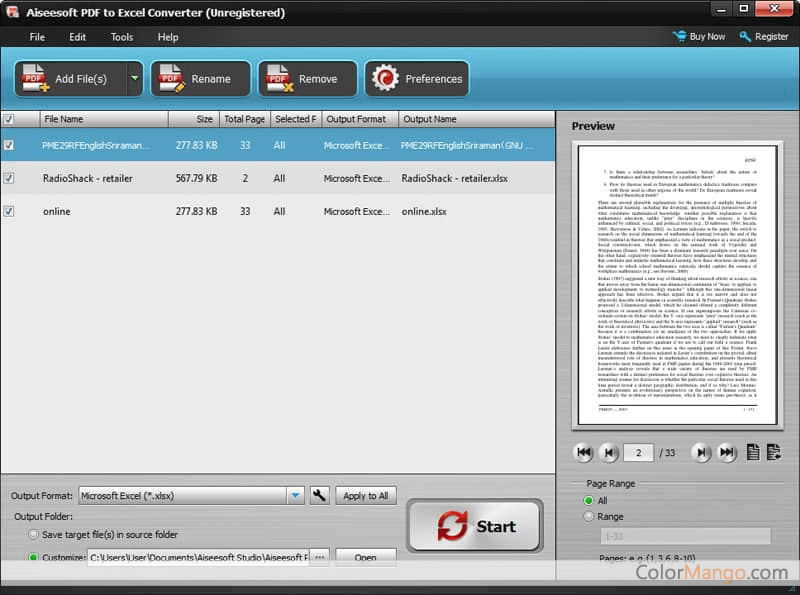Image resolution: width=800 pixels, height=595 pixels.
Task: Click the Rename toolbar button
Action: tap(201, 79)
